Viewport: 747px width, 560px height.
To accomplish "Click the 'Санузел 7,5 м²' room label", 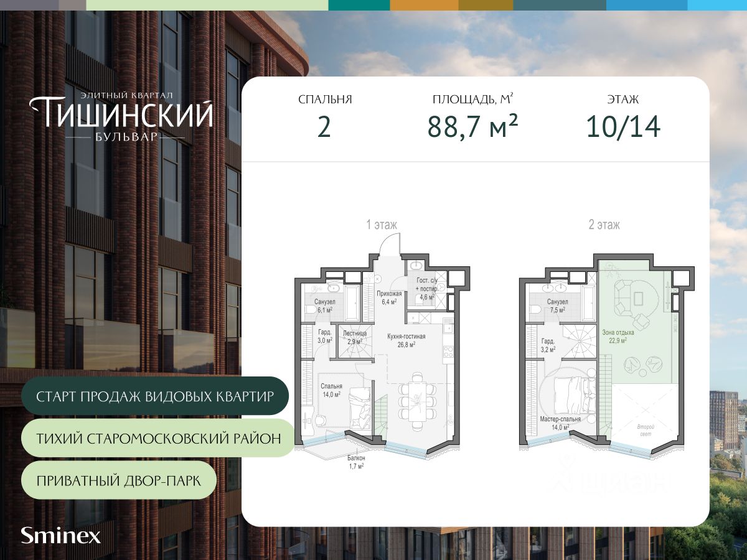I will [557, 305].
